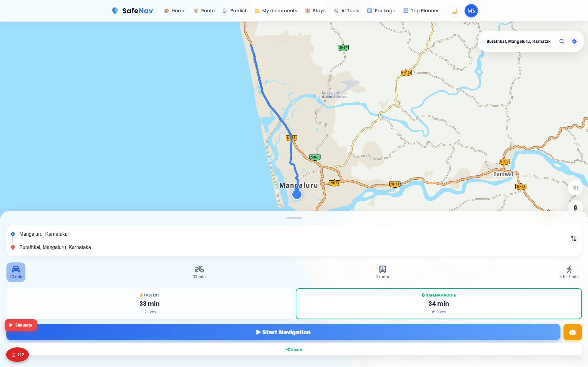Click the search magnifier icon

[x=562, y=41]
